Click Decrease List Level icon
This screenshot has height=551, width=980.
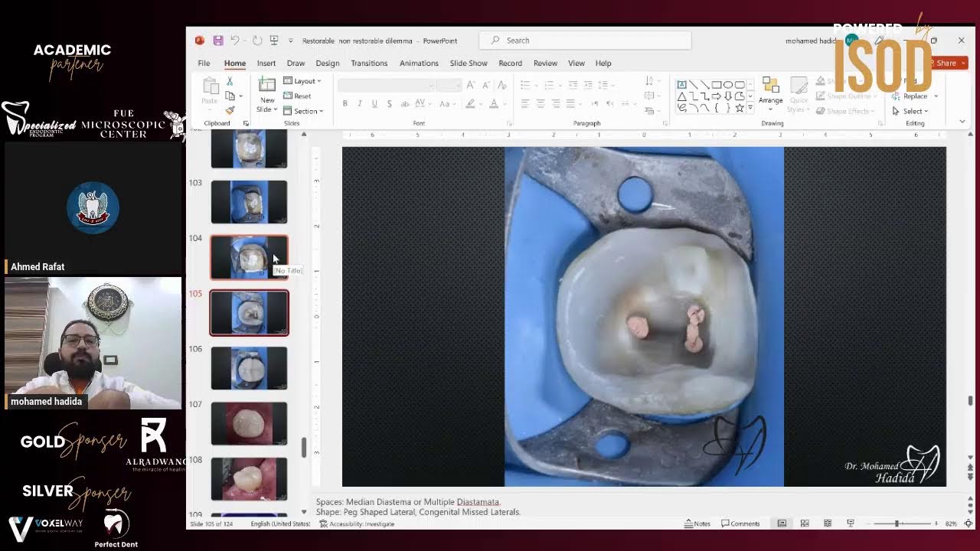(573, 85)
